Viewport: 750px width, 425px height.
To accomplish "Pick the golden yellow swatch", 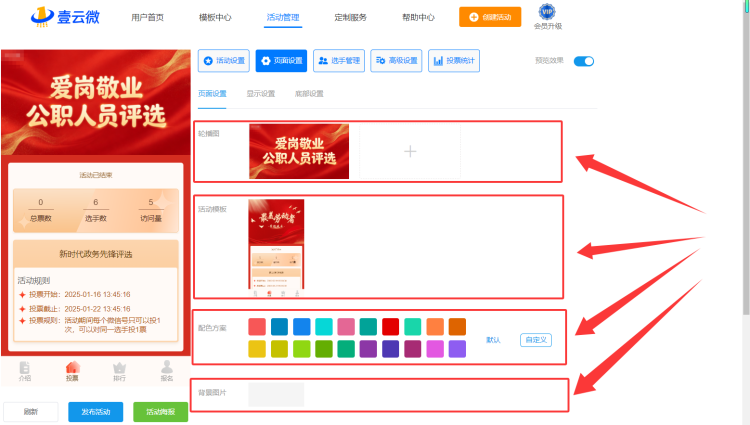I will tap(257, 349).
